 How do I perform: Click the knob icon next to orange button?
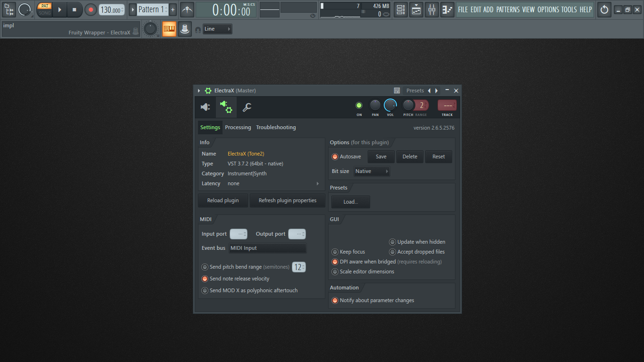click(185, 29)
